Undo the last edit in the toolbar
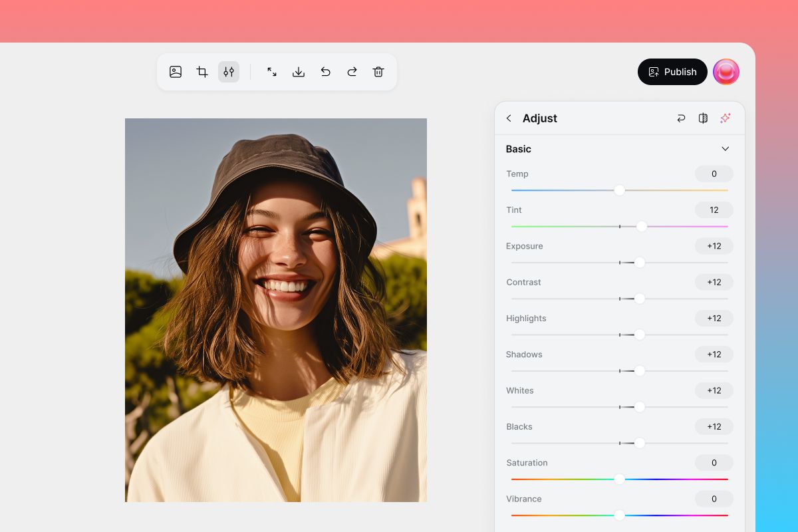The image size is (798, 532). tap(325, 72)
